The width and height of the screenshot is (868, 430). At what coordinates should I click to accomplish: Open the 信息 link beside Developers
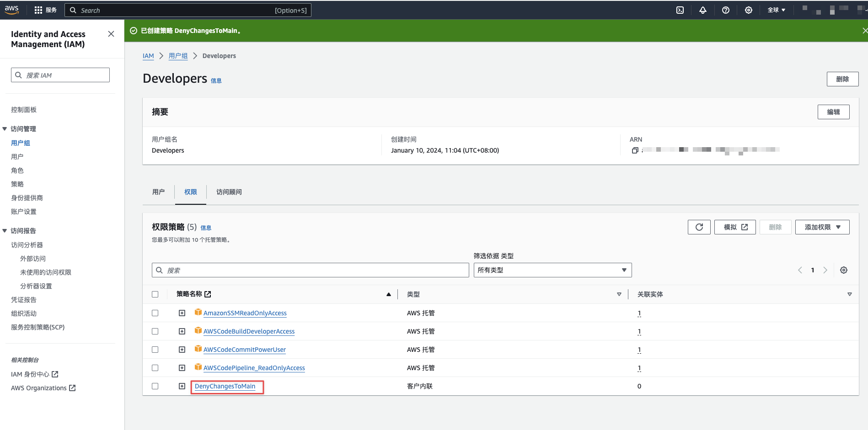[216, 81]
